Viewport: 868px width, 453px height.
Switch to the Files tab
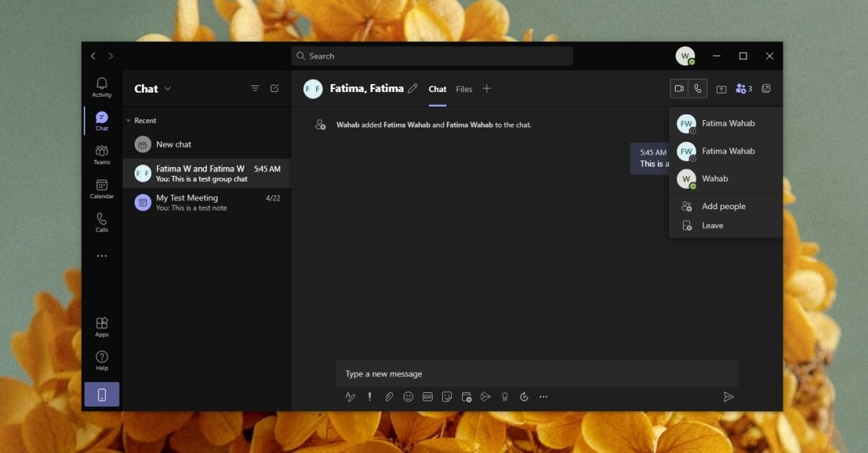pos(464,89)
